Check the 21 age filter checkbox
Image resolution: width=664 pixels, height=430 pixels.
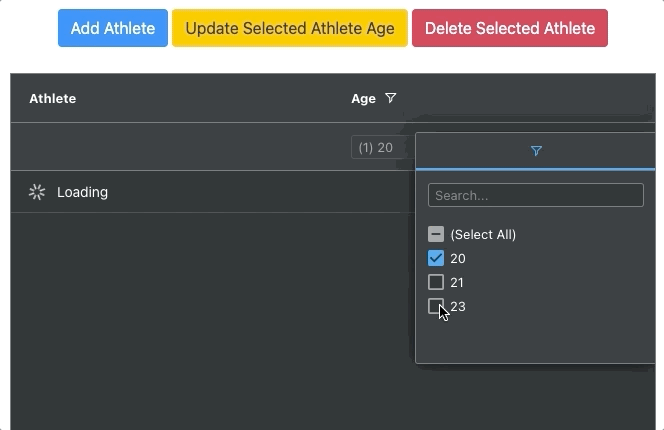point(436,282)
